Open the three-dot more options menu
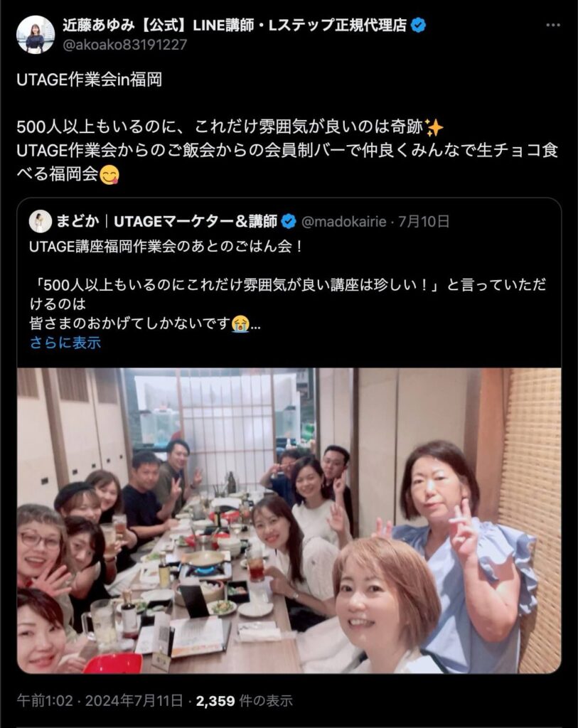Image resolution: width=578 pixels, height=728 pixels. coord(552,25)
